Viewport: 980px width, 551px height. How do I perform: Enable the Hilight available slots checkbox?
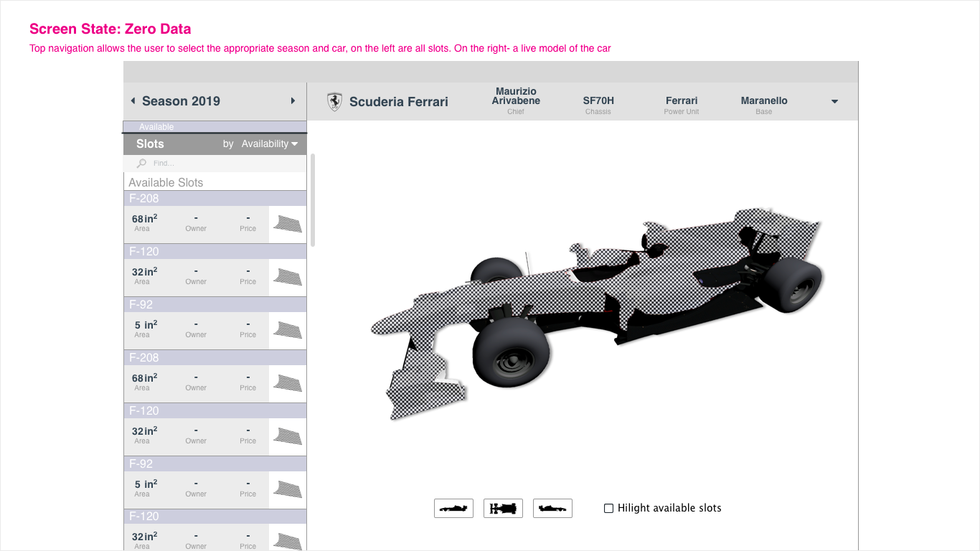[608, 508]
